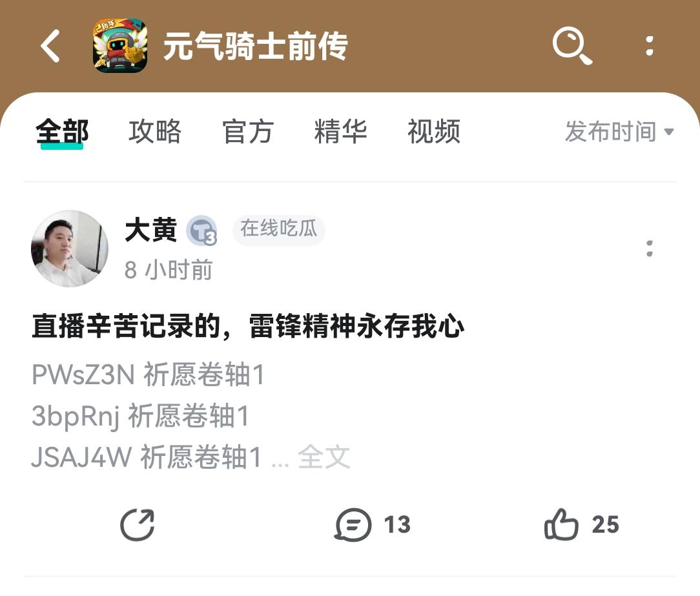Open the search magnifier icon
The width and height of the screenshot is (700, 596).
point(572,46)
